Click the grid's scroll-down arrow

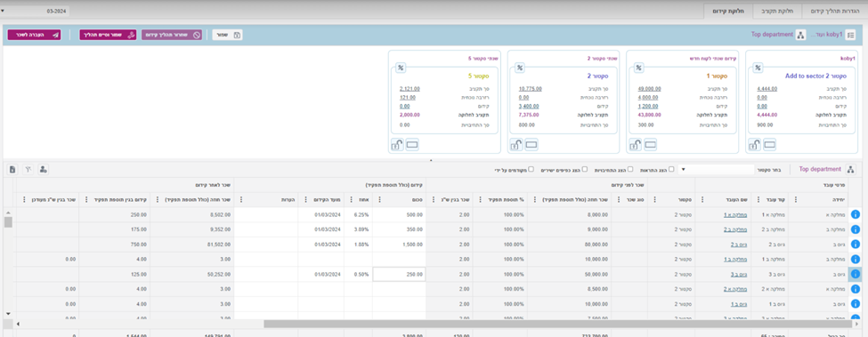[8, 314]
